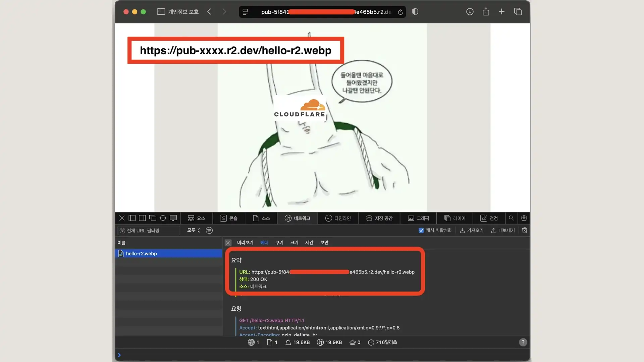This screenshot has width=644, height=362.
Task: Focus the console prompt chevron
Action: [119, 355]
